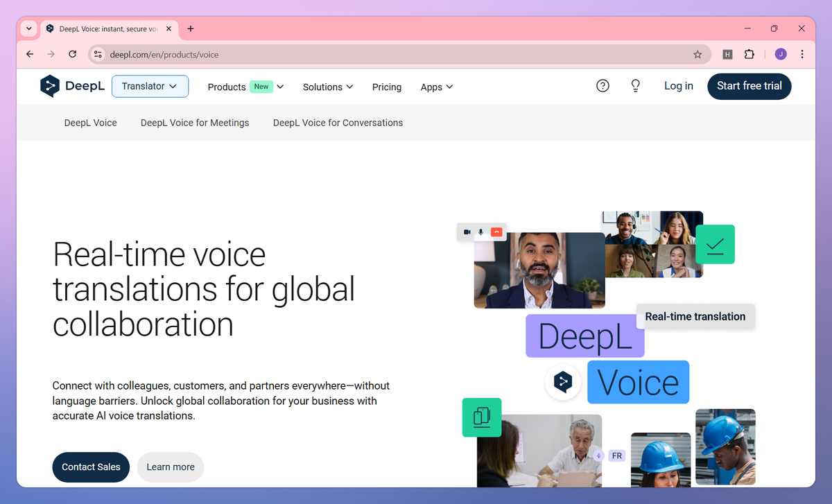Start a free trial
Image resolution: width=832 pixels, height=504 pixels.
click(749, 86)
